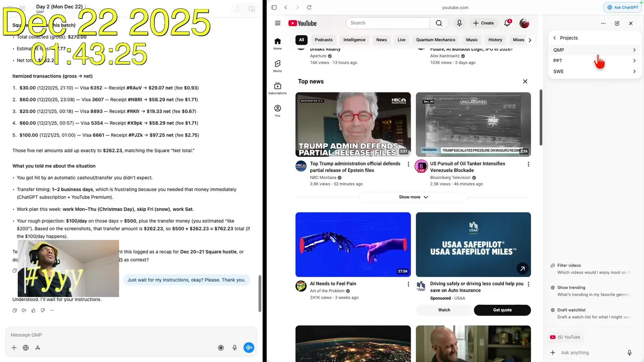Image resolution: width=644 pixels, height=362 pixels.
Task: Enable web search globe in QMP composer
Action: [26, 347]
